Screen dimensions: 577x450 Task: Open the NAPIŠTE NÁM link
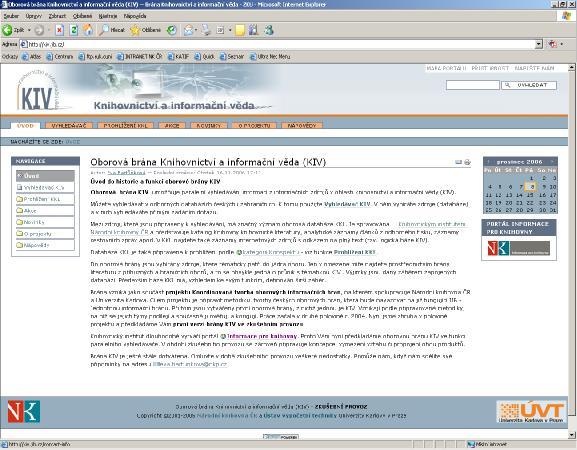[534, 68]
